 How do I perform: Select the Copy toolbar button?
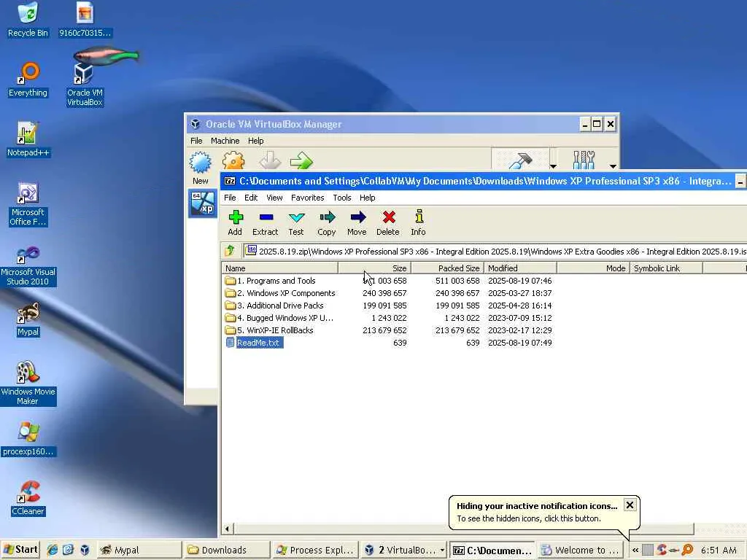327,223
